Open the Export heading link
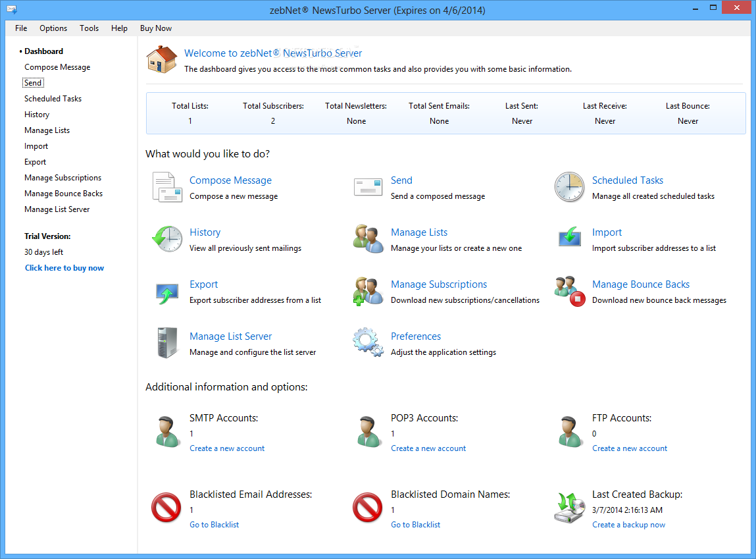Viewport: 756px width, 559px height. pos(203,284)
